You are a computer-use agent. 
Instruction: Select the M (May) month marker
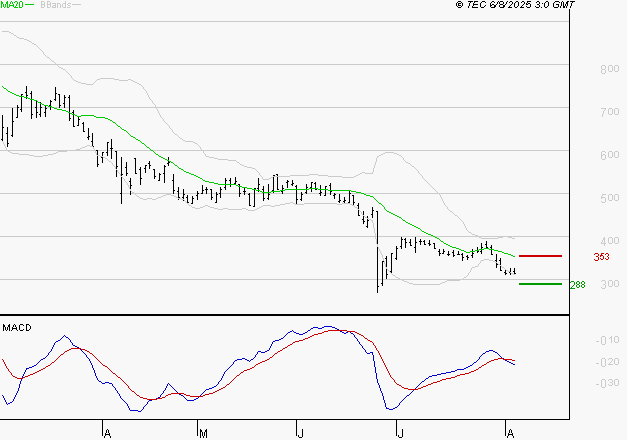[x=203, y=432]
